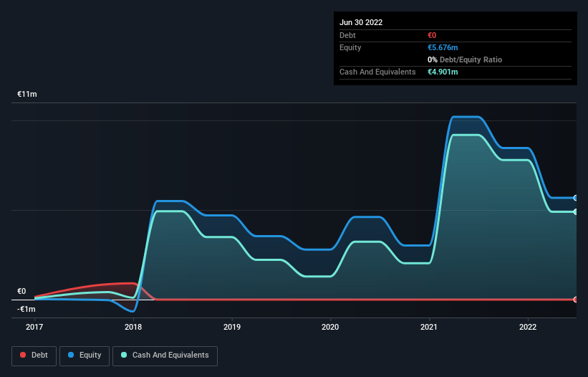The height and width of the screenshot is (377, 588).
Task: Click the Debt row label in tooltip
Action: tap(347, 35)
